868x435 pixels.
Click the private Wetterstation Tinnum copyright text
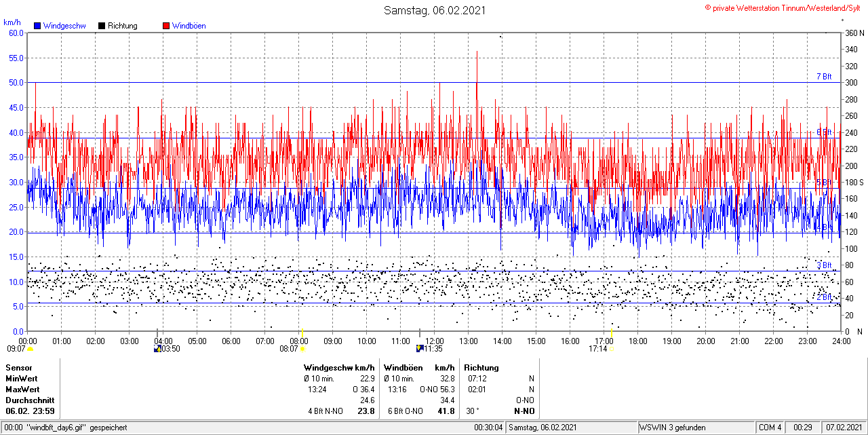[783, 7]
